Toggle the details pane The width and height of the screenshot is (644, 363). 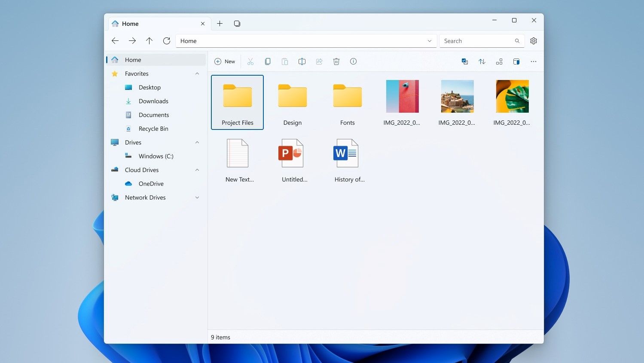point(516,61)
